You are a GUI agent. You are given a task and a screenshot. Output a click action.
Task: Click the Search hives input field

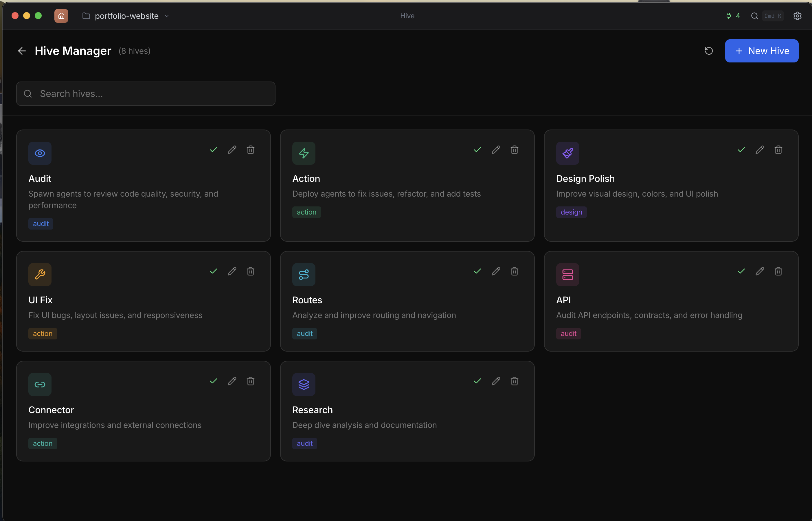146,93
